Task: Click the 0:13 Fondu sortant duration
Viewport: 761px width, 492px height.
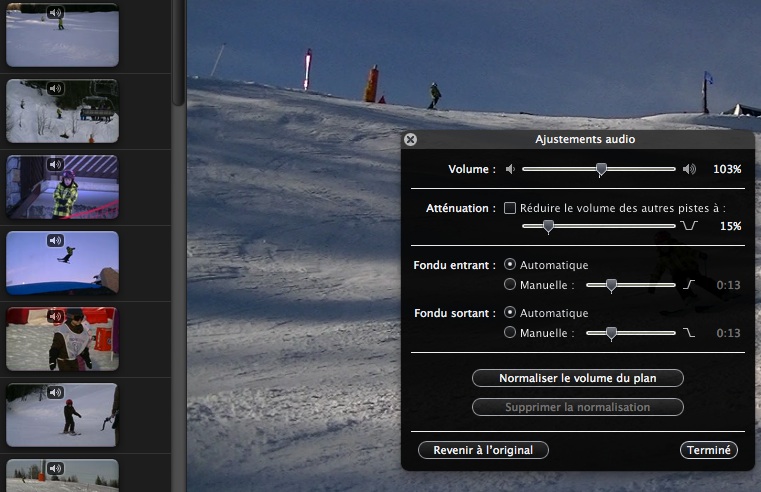Action: (x=728, y=333)
